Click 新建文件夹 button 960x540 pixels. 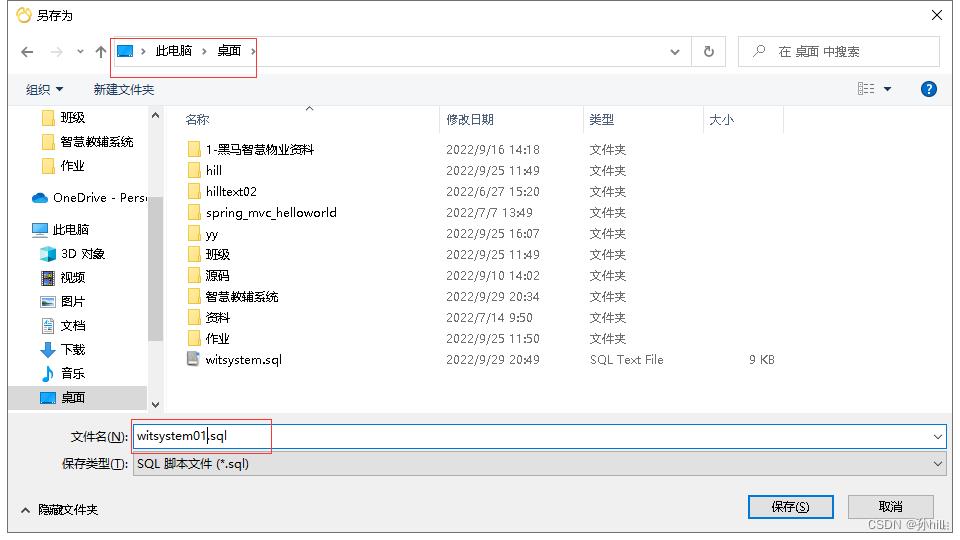tap(124, 89)
